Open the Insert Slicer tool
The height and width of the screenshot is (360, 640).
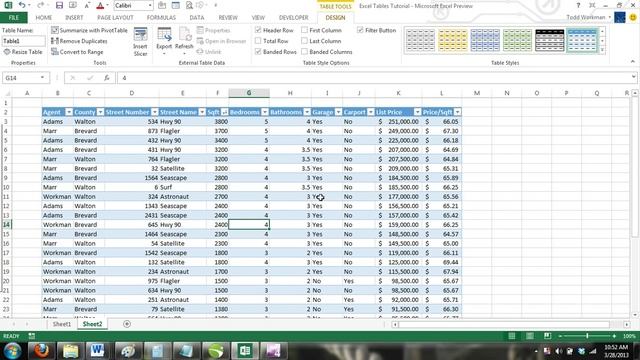(x=140, y=42)
